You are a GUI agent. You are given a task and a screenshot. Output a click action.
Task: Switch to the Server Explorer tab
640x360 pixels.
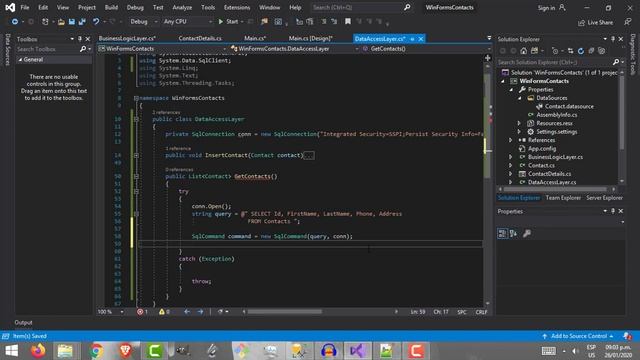click(x=604, y=198)
